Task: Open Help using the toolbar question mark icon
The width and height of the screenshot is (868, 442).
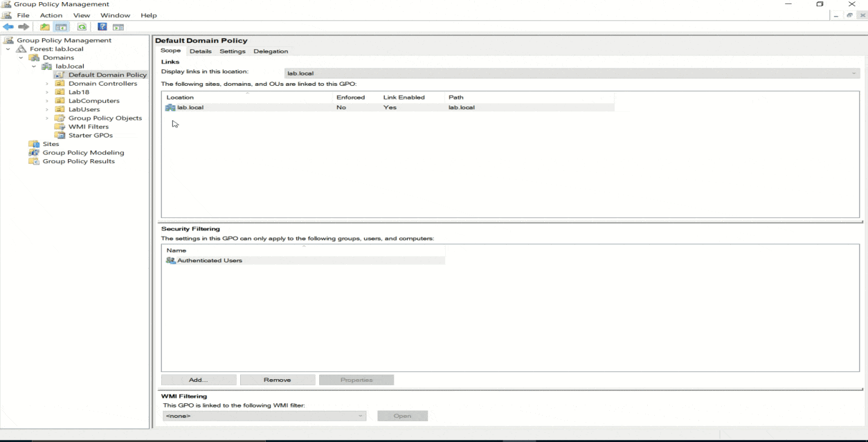Action: pos(102,27)
